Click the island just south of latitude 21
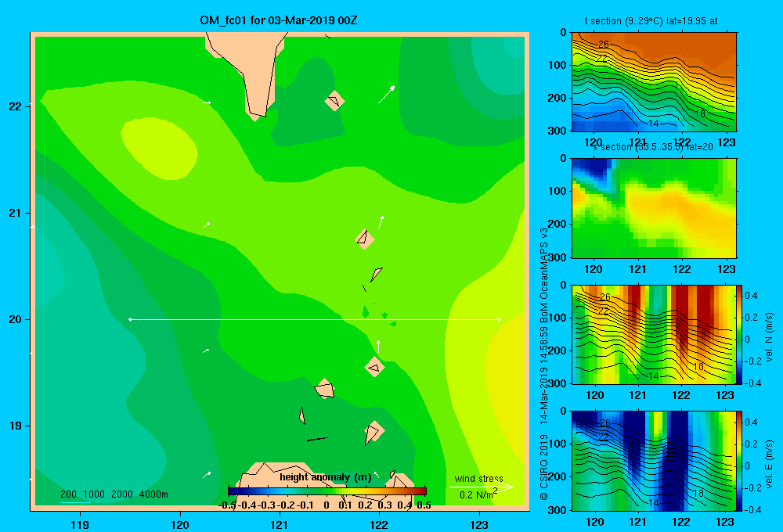The height and width of the screenshot is (532, 783). click(x=365, y=239)
